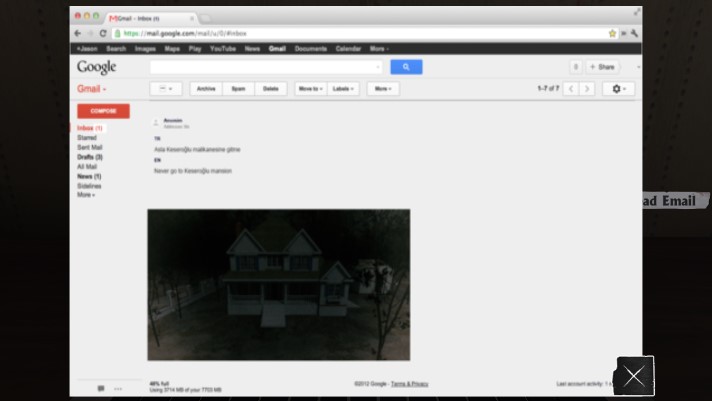Open the chat bubble icon at bottom left
Screen dimensions: 712x401
coord(101,387)
